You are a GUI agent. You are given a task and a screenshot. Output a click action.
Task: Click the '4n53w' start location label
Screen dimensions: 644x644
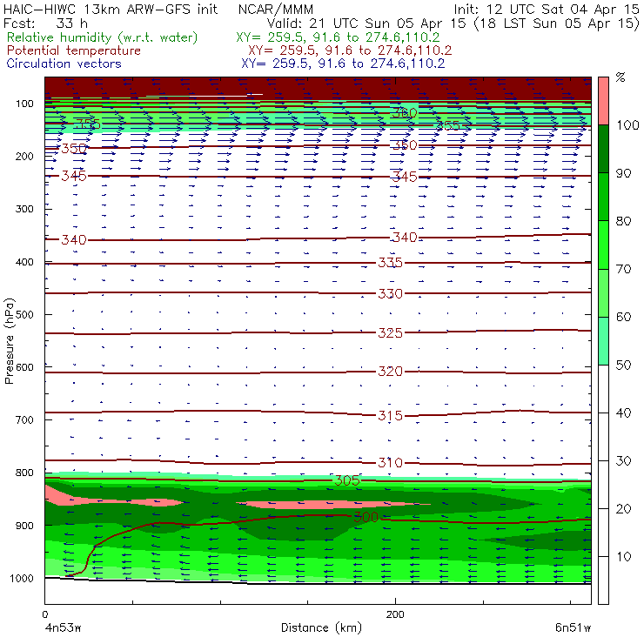click(64, 627)
